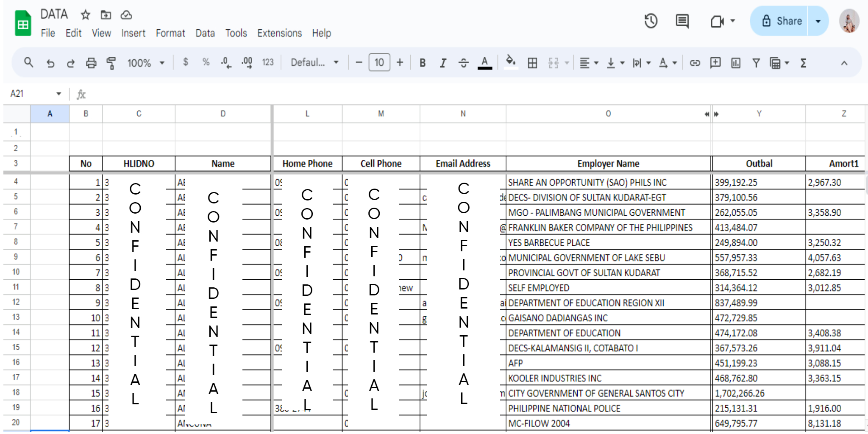Select column A header
868x434 pixels.
tap(50, 114)
